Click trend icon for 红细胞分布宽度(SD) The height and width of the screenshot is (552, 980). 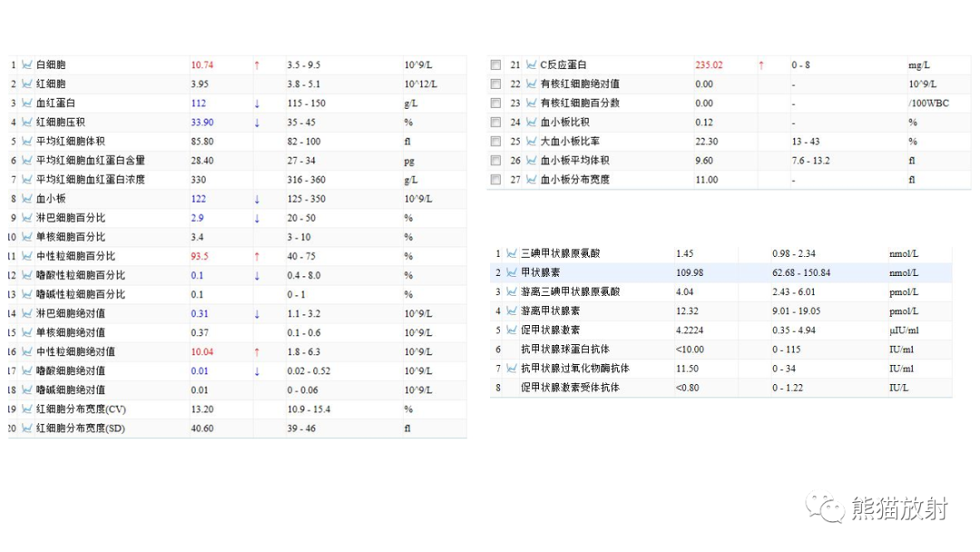pyautogui.click(x=27, y=429)
